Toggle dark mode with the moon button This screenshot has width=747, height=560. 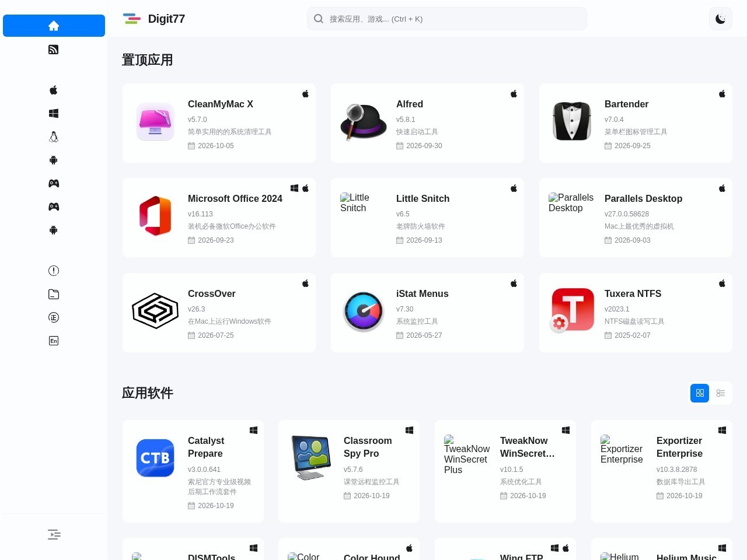pos(721,19)
